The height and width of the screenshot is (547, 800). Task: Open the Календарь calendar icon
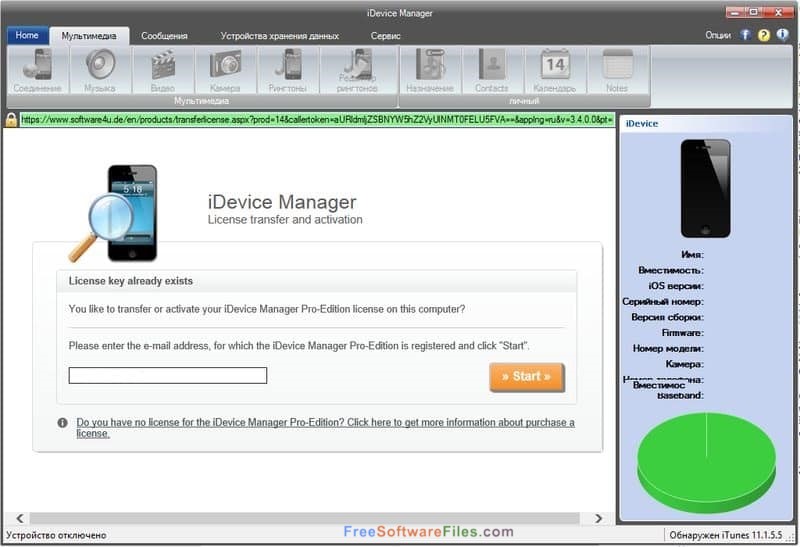[555, 70]
